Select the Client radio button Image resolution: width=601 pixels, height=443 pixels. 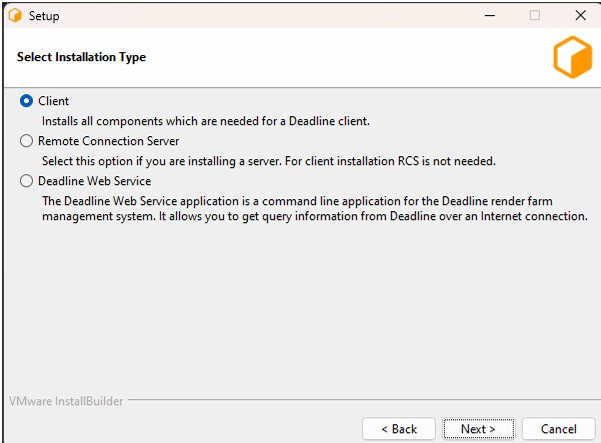(26, 101)
